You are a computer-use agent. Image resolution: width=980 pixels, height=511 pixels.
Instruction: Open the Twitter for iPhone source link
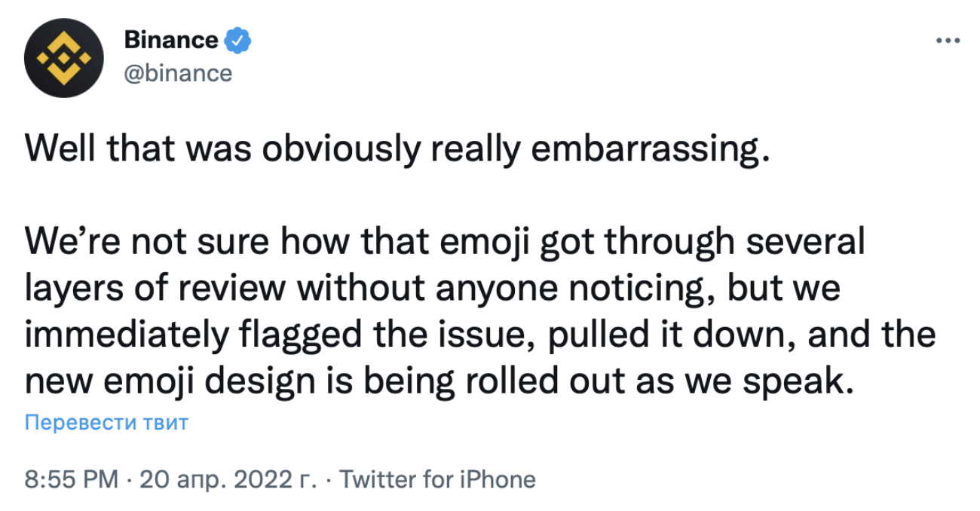coord(437,479)
